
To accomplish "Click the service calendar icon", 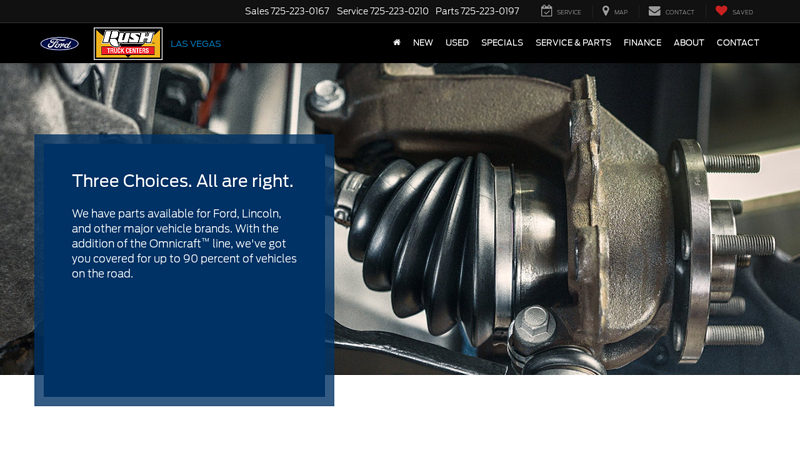I will click(x=546, y=11).
